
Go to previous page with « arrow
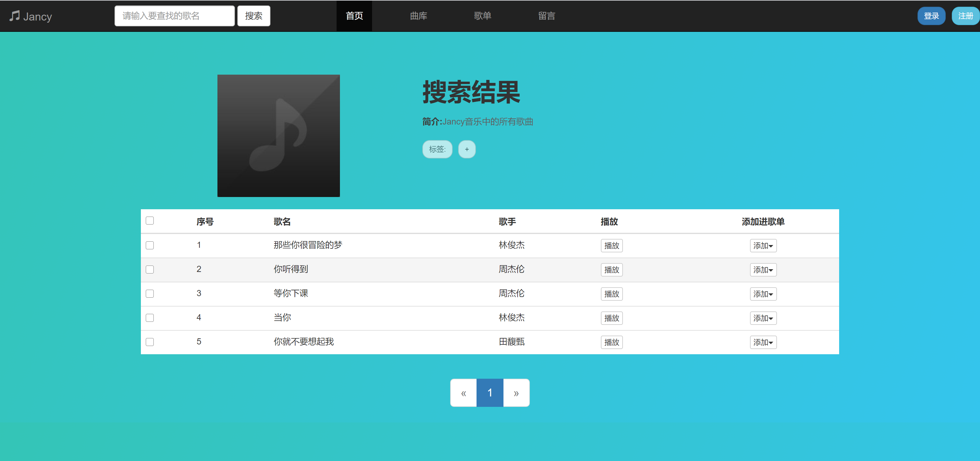coord(463,392)
